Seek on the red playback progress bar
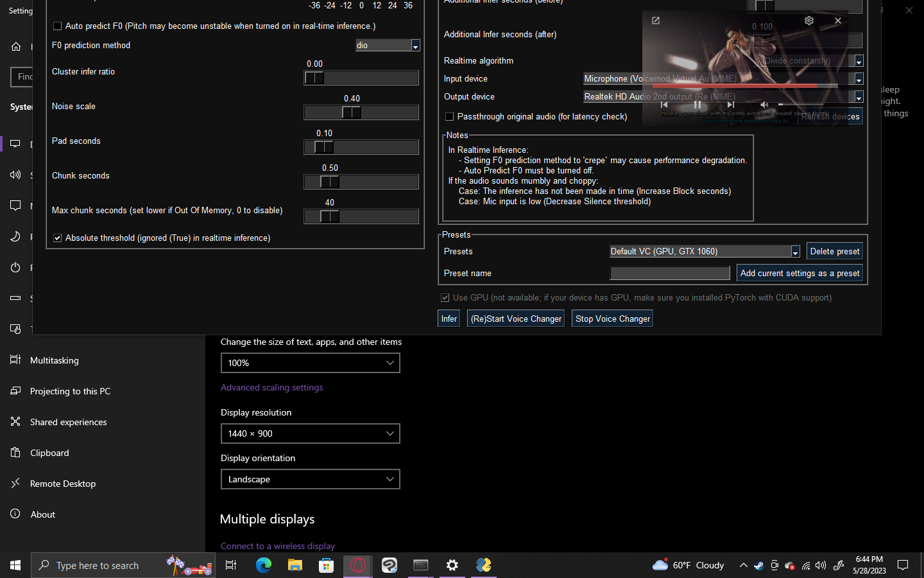This screenshot has height=578, width=924. (744, 85)
